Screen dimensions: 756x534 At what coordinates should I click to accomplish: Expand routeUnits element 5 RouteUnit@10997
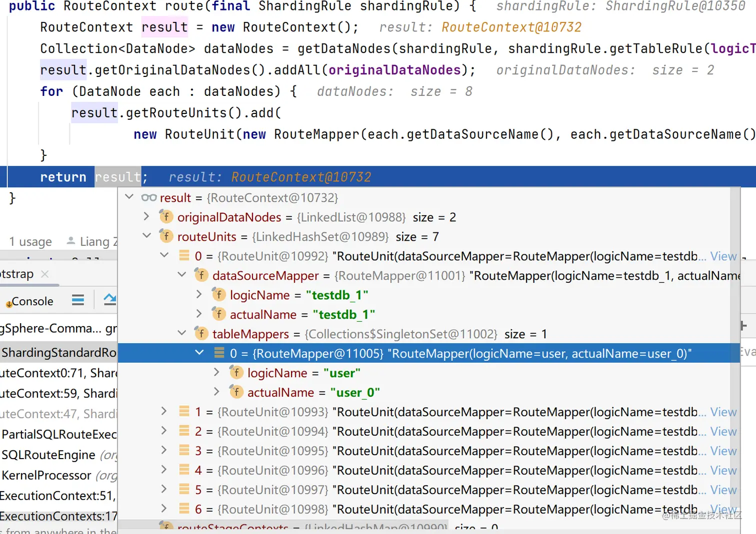tap(164, 489)
